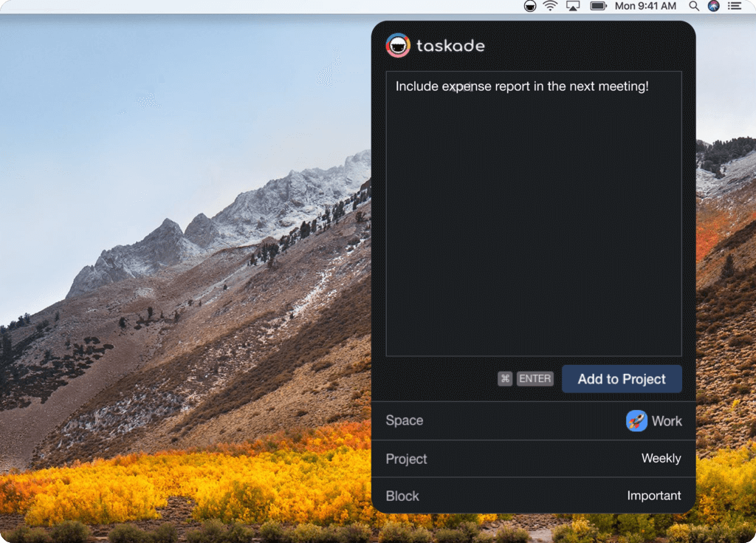The height and width of the screenshot is (543, 756).
Task: Click the Spotlight search magnifier
Action: [x=694, y=6]
